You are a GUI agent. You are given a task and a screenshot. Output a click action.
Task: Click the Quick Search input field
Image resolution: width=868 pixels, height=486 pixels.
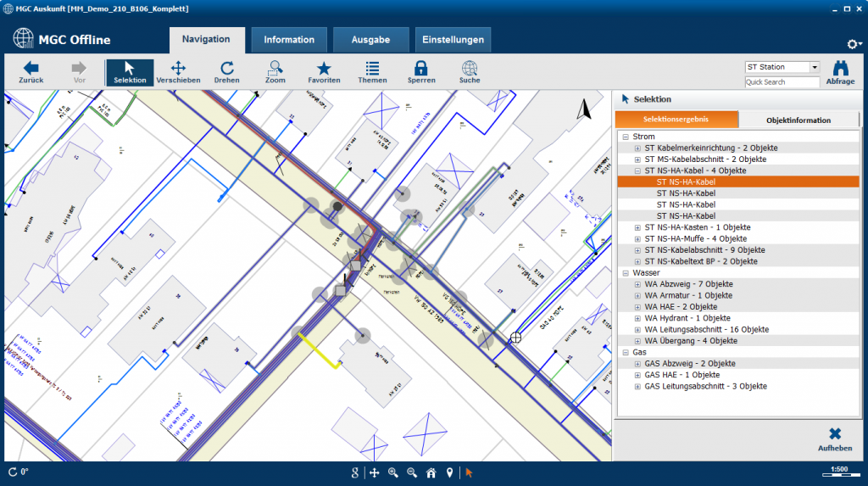tap(782, 82)
